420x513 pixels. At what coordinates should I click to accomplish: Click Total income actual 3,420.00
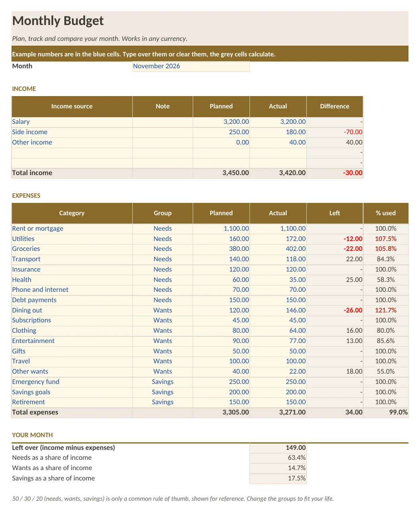click(x=278, y=173)
